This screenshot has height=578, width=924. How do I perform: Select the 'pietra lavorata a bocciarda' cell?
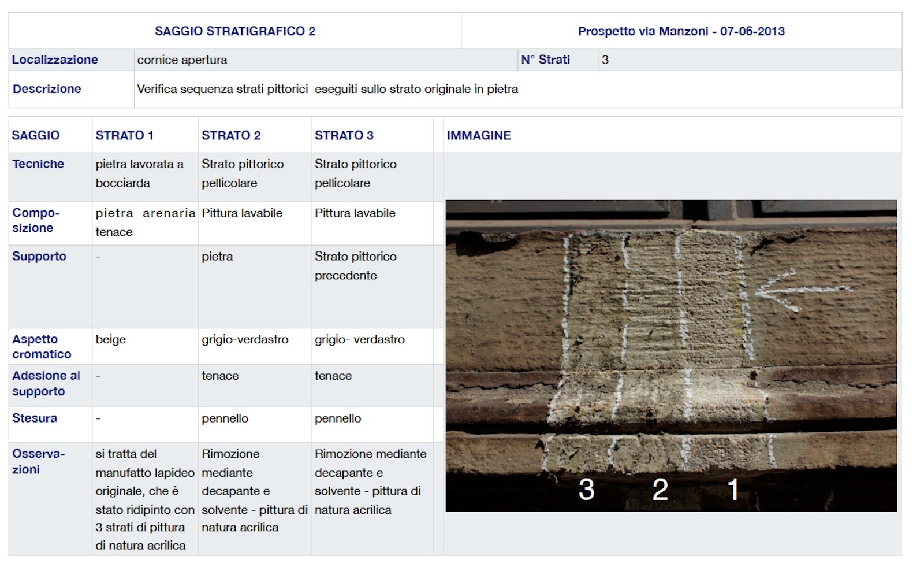139,173
